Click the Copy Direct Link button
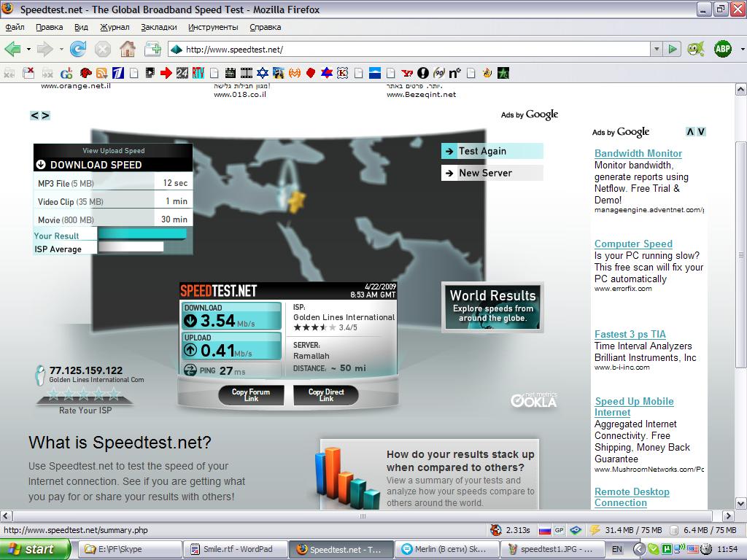The image size is (747, 560). tap(326, 395)
